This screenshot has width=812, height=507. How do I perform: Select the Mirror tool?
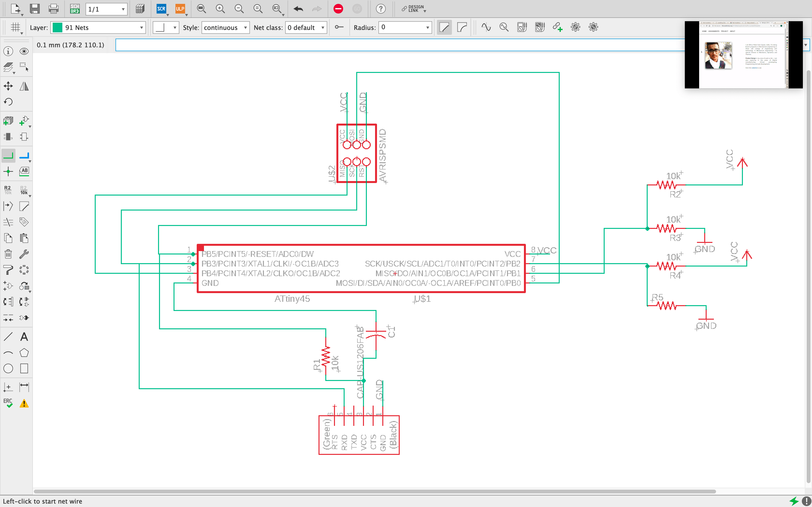(x=23, y=86)
